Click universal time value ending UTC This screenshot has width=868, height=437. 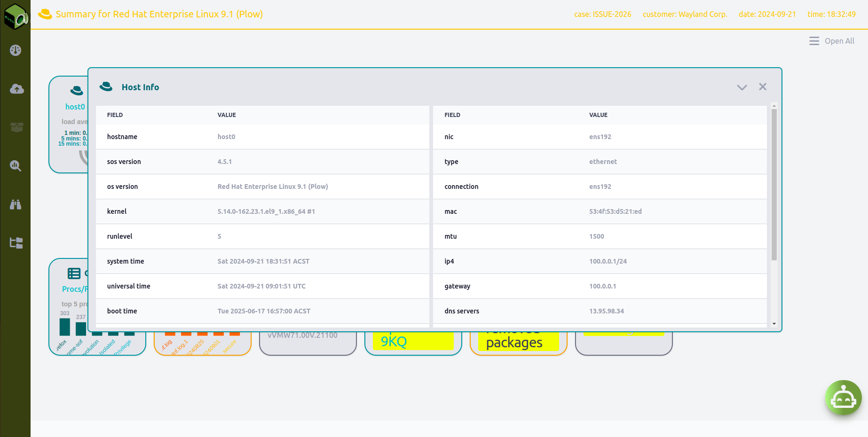[261, 286]
